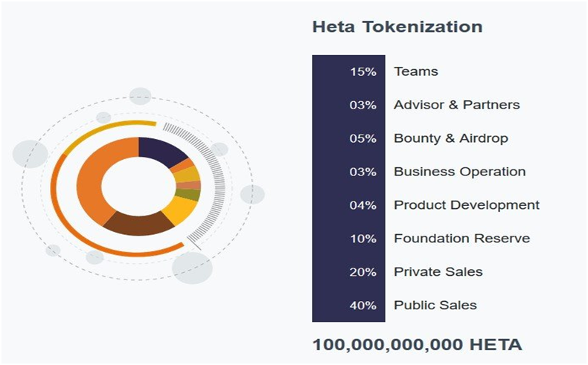Select the Product Development label
Screen dimensions: 588x365
coord(467,205)
